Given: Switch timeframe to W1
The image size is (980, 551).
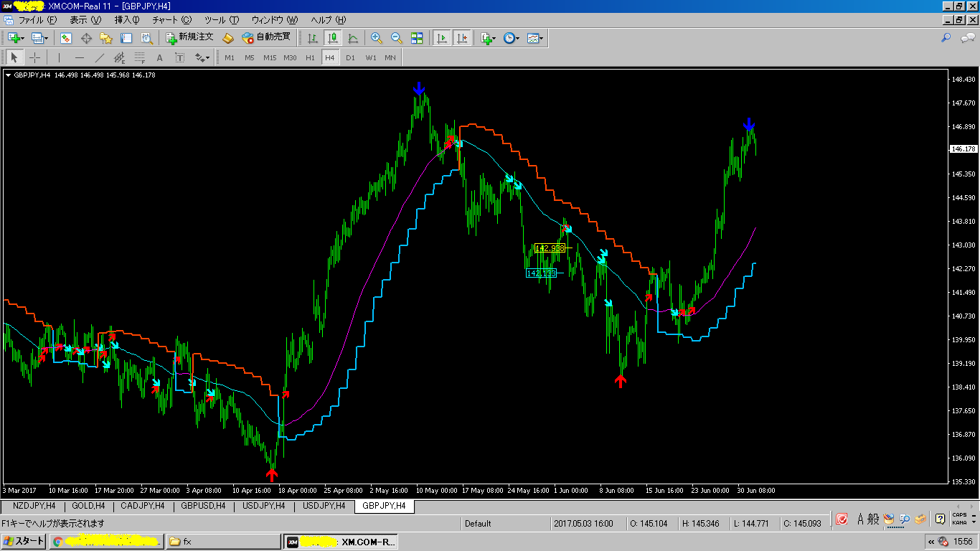Looking at the screenshot, I should pos(370,57).
